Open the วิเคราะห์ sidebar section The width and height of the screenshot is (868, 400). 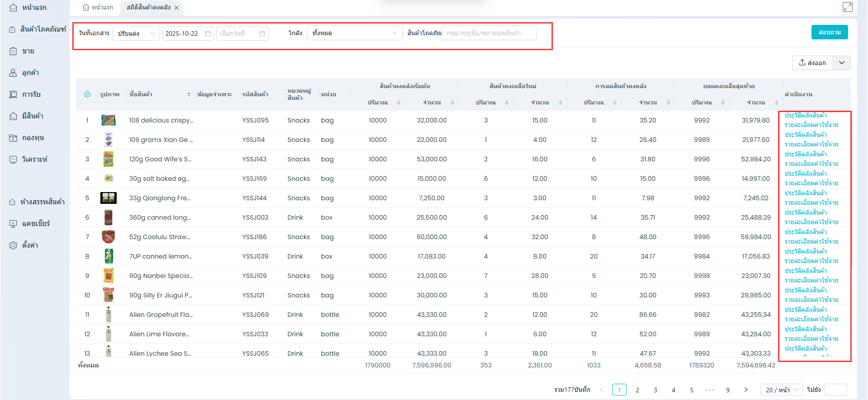tap(34, 160)
